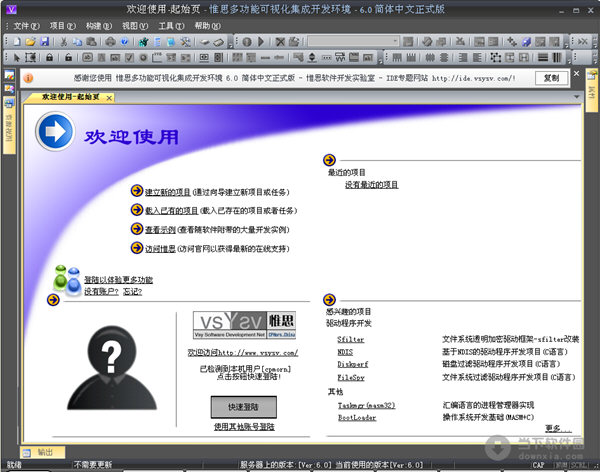
Task: Open the Taskmgr (masm32) project link
Action: click(x=366, y=405)
